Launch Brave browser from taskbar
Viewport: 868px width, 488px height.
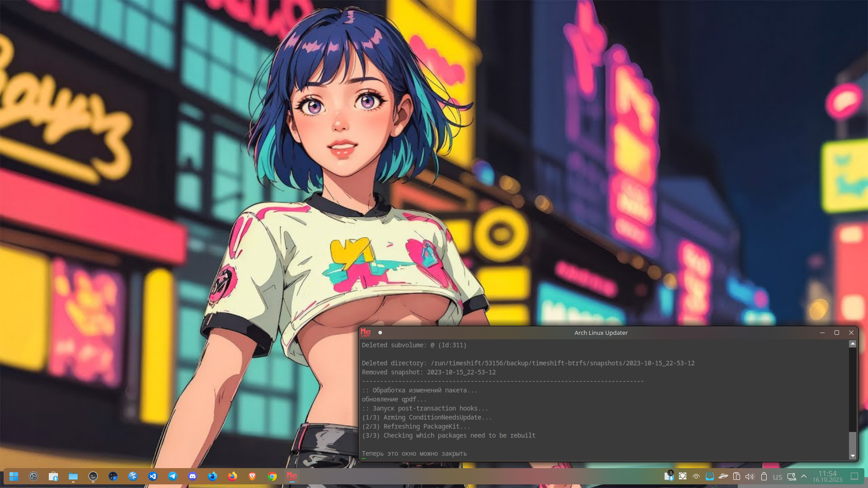point(252,476)
